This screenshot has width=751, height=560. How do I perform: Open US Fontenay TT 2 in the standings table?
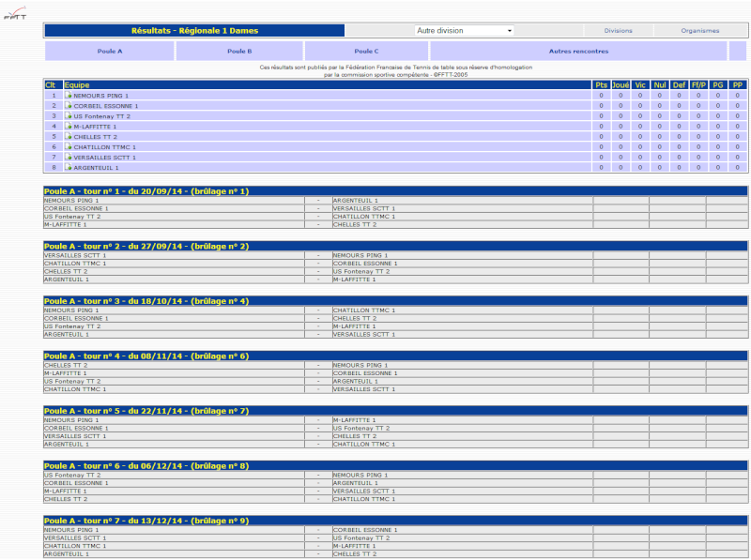(102, 116)
